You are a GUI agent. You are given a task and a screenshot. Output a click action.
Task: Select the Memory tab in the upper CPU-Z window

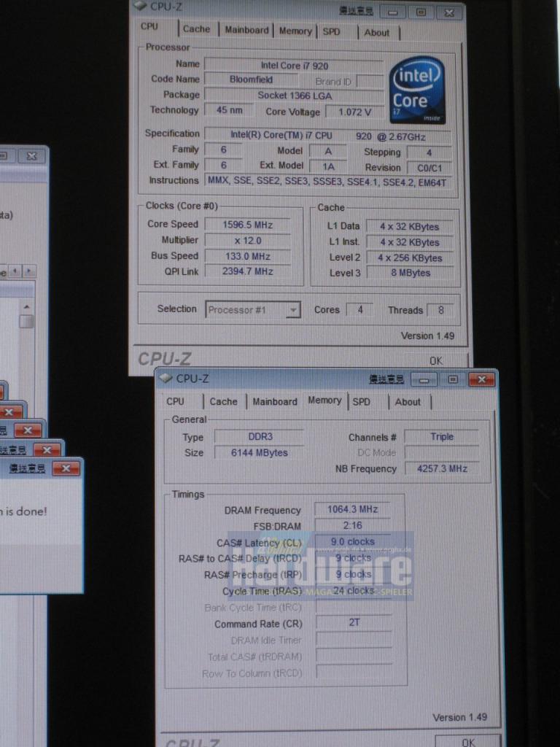pos(295,31)
